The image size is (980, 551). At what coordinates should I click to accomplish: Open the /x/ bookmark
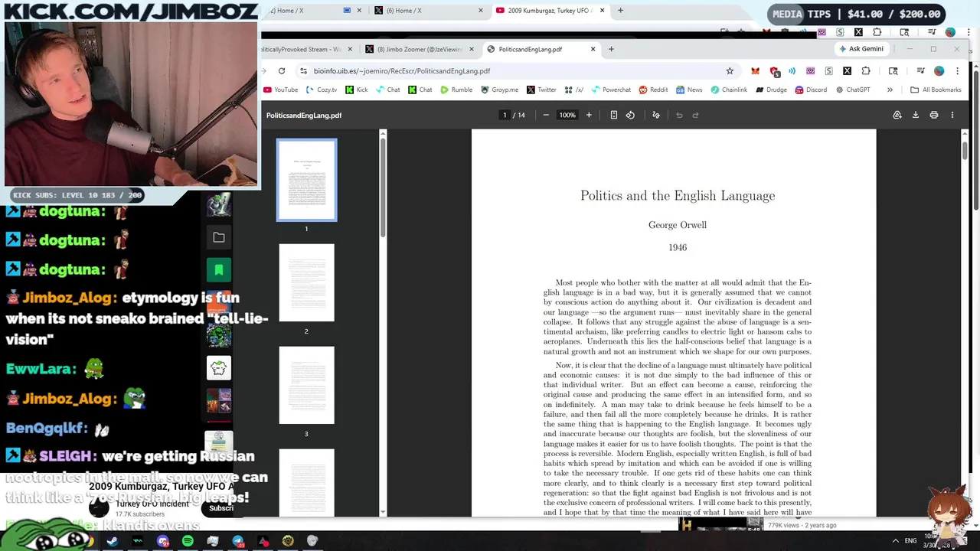click(574, 90)
